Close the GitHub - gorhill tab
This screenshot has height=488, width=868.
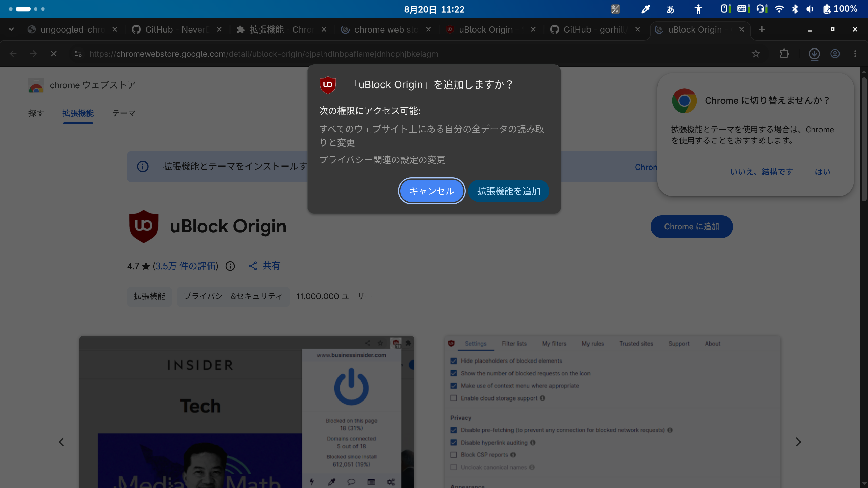click(x=638, y=30)
